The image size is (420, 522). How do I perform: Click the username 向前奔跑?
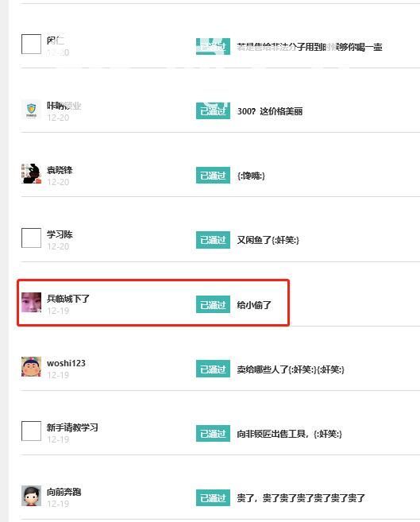pyautogui.click(x=64, y=492)
